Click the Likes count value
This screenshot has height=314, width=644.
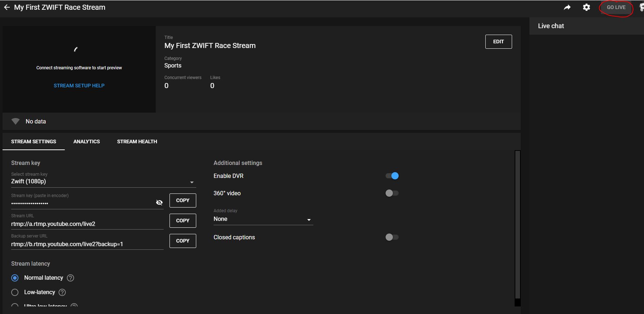pyautogui.click(x=212, y=86)
